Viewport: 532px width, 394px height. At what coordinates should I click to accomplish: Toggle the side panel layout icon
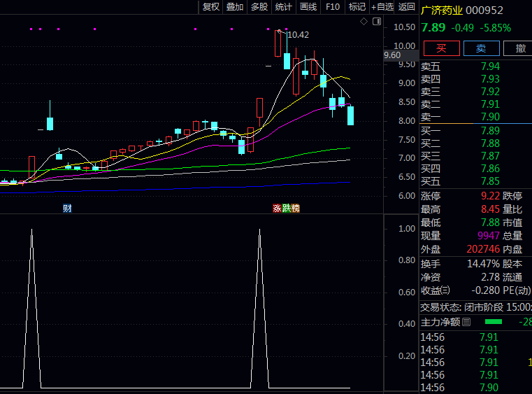click(377, 22)
